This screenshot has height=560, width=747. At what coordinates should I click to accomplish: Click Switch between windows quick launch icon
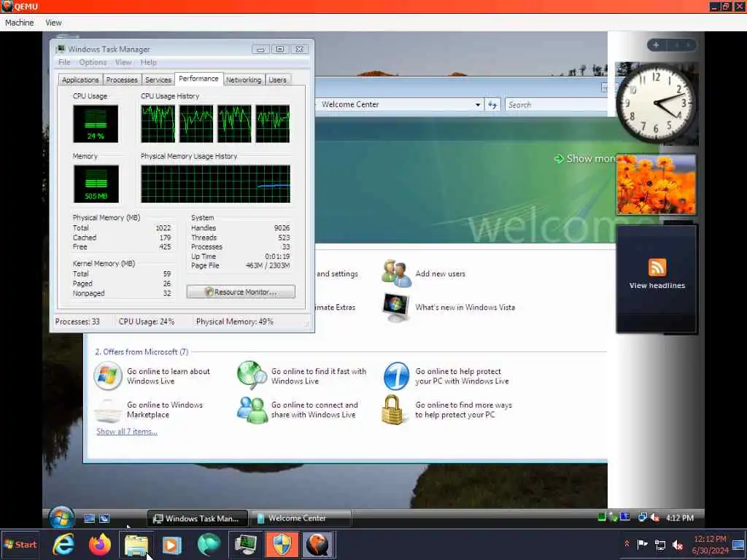point(104,518)
